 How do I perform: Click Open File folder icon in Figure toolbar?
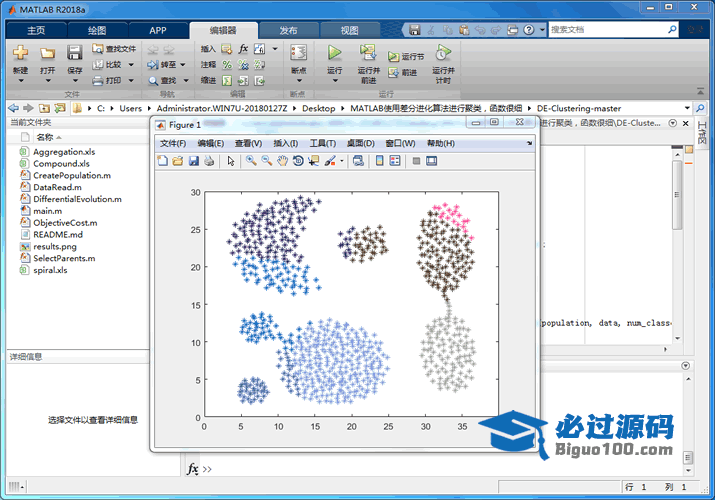(x=178, y=161)
